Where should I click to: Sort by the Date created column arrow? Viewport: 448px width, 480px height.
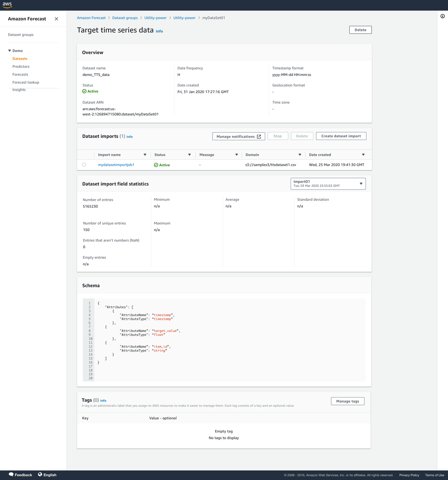[x=363, y=155]
